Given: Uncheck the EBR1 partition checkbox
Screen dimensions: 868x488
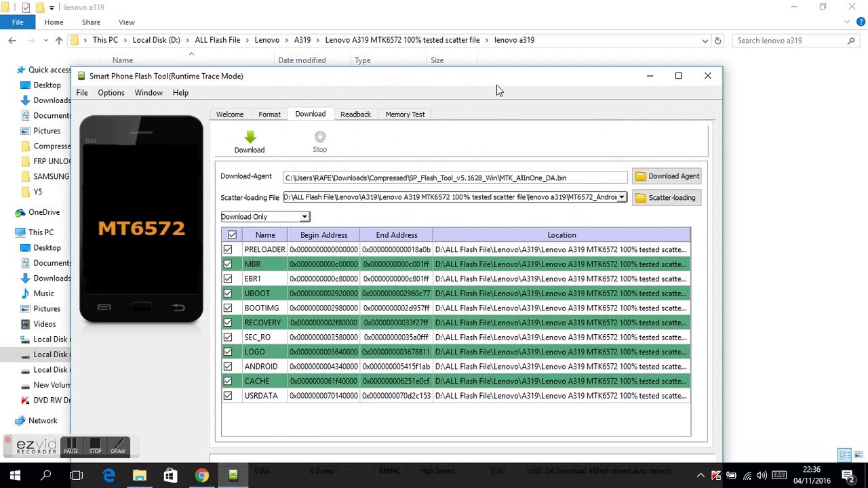Looking at the screenshot, I should pos(228,279).
